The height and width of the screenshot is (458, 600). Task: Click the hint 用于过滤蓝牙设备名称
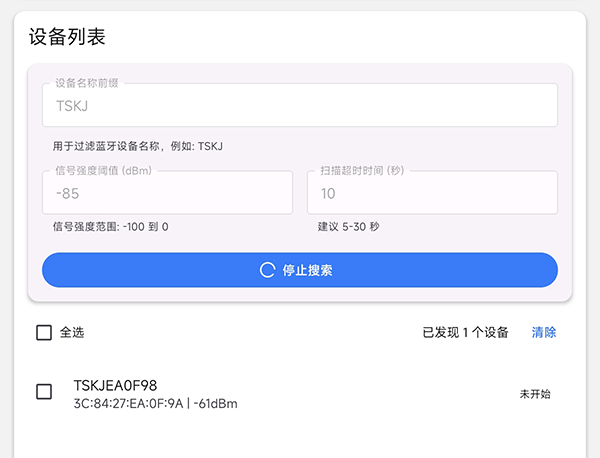pos(138,146)
